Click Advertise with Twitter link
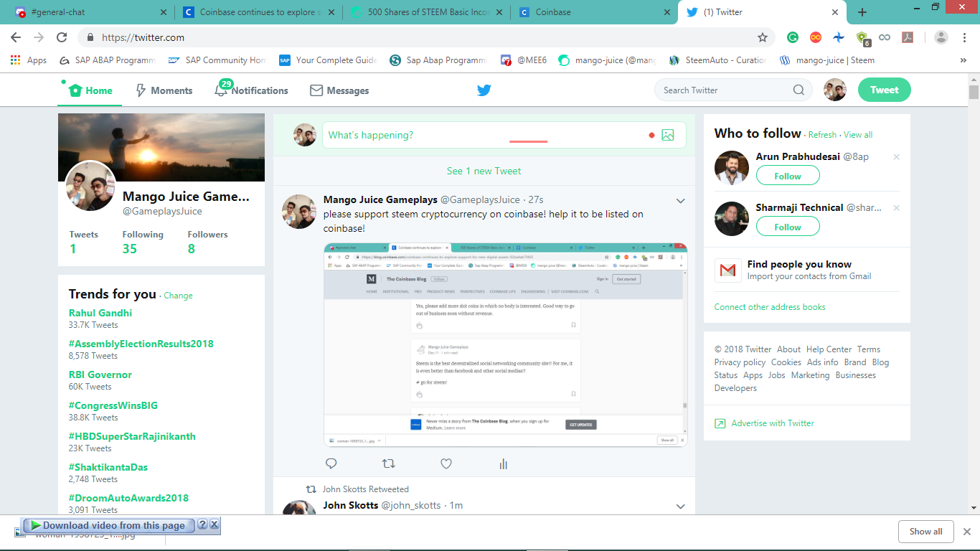Image resolution: width=980 pixels, height=551 pixels. [x=773, y=423]
